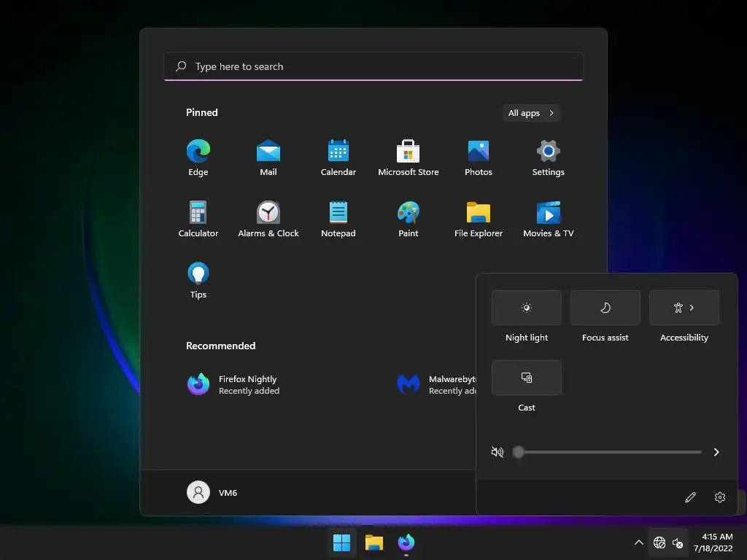747x560 pixels.
Task: Toggle Night light quick setting
Action: coord(527,308)
